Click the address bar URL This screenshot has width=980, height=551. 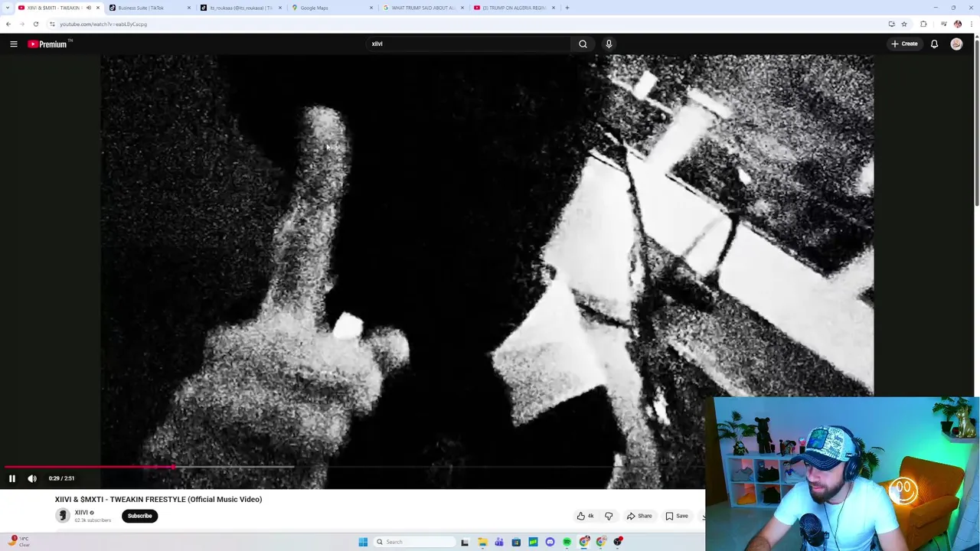pos(103,24)
